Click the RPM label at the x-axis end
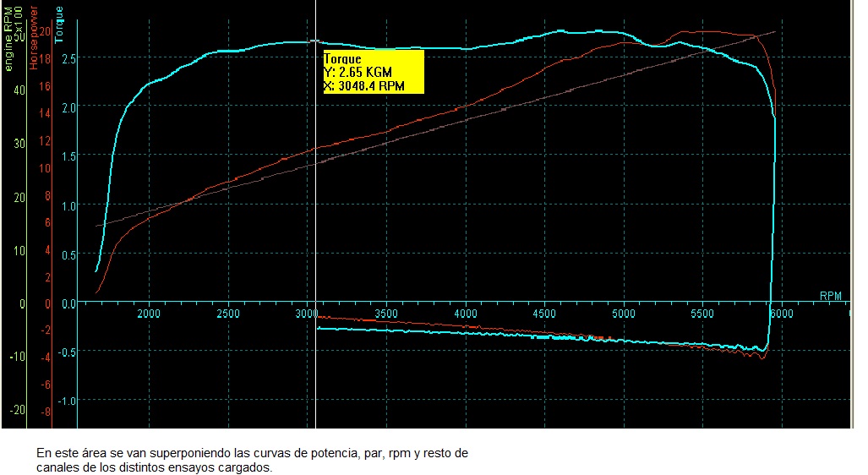 click(x=831, y=296)
